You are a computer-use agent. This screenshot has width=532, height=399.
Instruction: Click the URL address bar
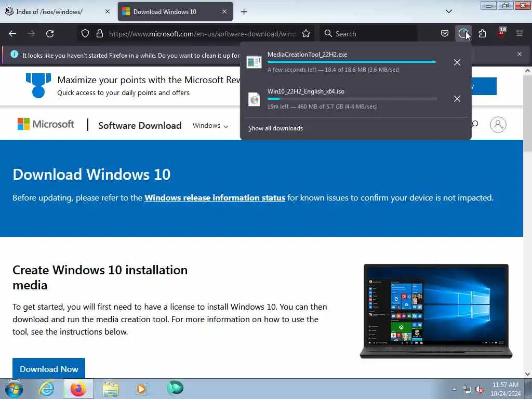[x=202, y=34]
